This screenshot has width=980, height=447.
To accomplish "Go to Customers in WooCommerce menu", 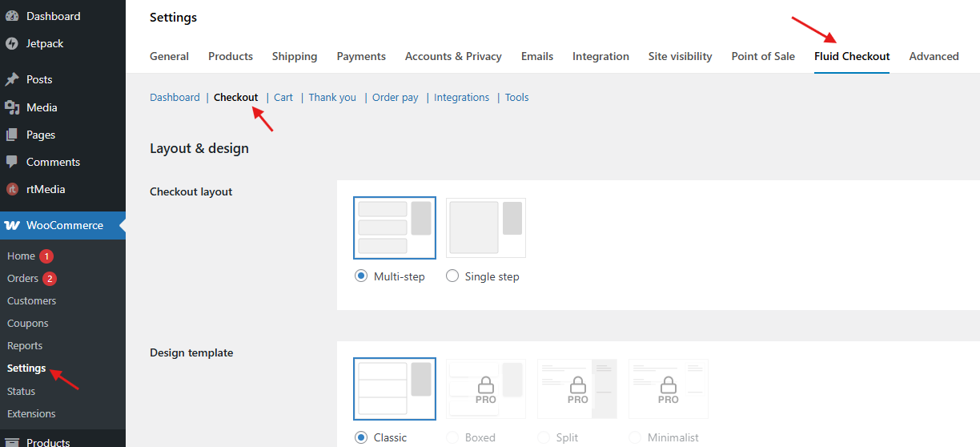I will pyautogui.click(x=32, y=301).
